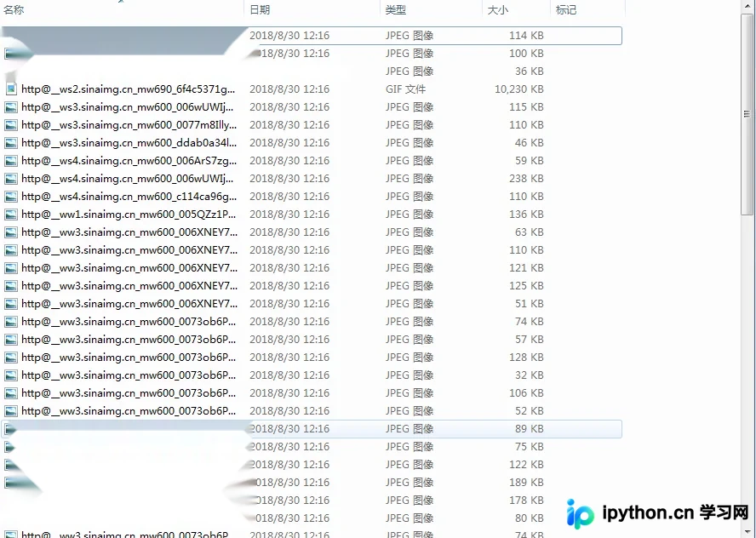The width and height of the screenshot is (756, 538).
Task: Select icon of 0073ob6P file sized 106 KB
Action: [11, 393]
